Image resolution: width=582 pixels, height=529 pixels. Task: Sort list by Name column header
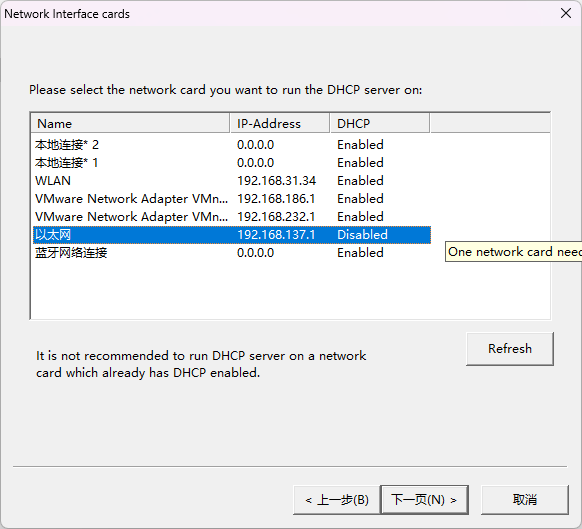[130, 123]
